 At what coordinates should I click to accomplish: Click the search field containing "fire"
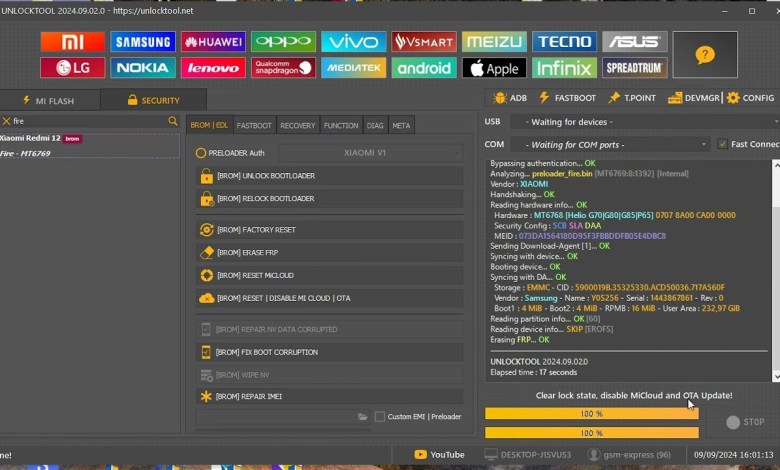coord(88,121)
